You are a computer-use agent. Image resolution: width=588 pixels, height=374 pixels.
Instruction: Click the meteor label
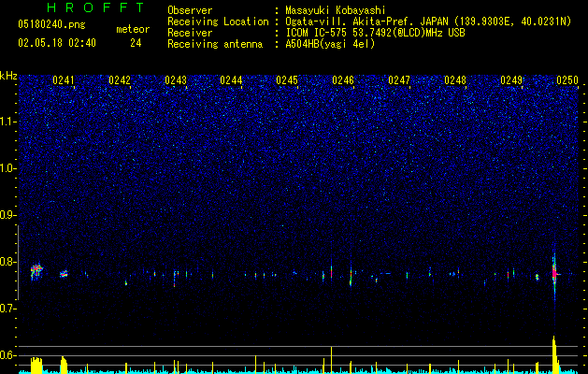tap(133, 29)
